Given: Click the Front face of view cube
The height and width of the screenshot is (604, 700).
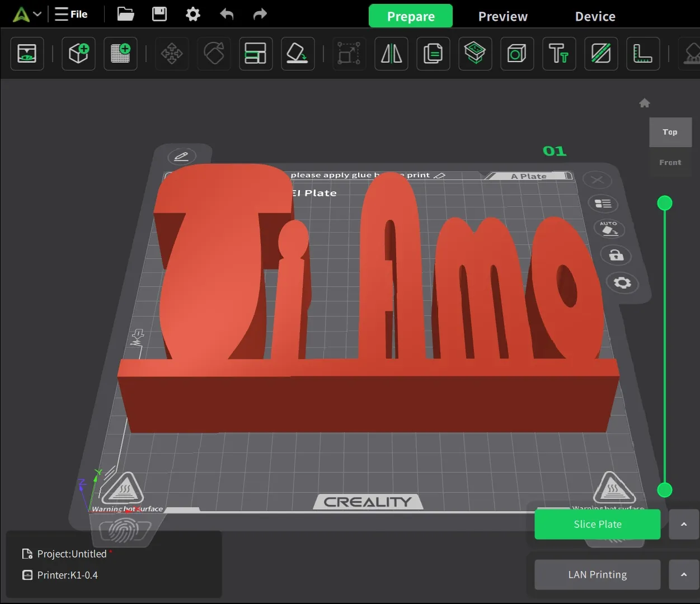Looking at the screenshot, I should click(670, 163).
